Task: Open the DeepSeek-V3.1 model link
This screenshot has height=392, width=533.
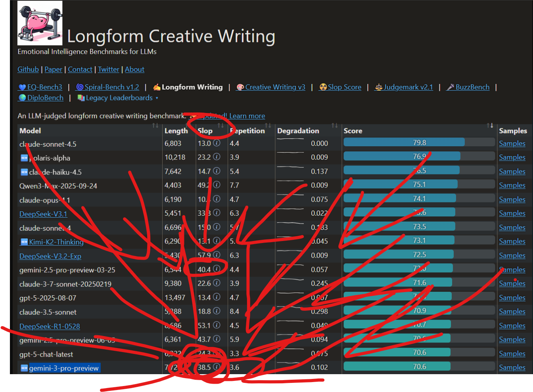Action: coord(43,214)
